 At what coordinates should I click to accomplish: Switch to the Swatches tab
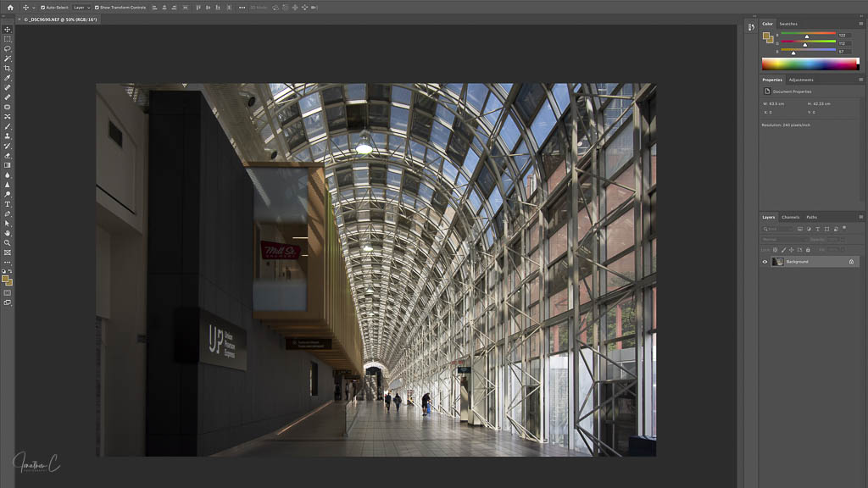(x=788, y=24)
